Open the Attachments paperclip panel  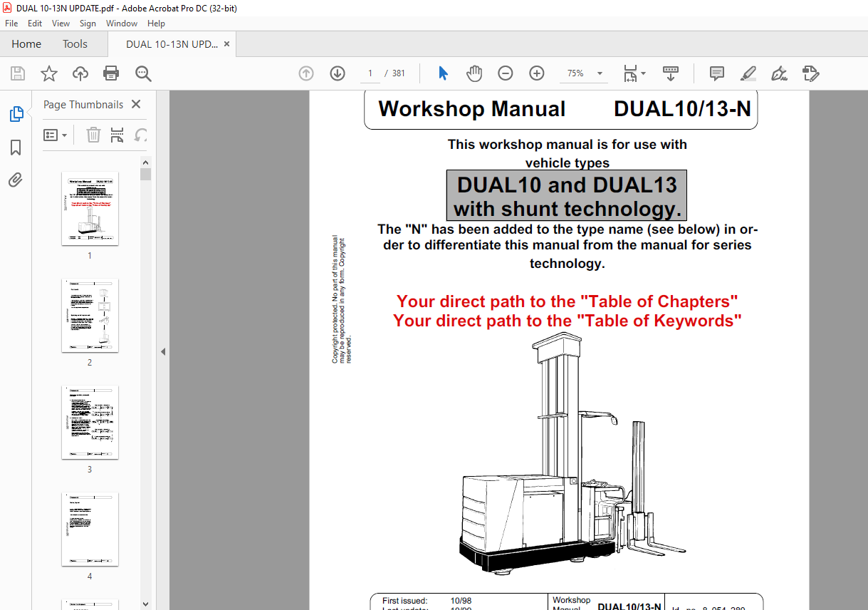coord(16,180)
